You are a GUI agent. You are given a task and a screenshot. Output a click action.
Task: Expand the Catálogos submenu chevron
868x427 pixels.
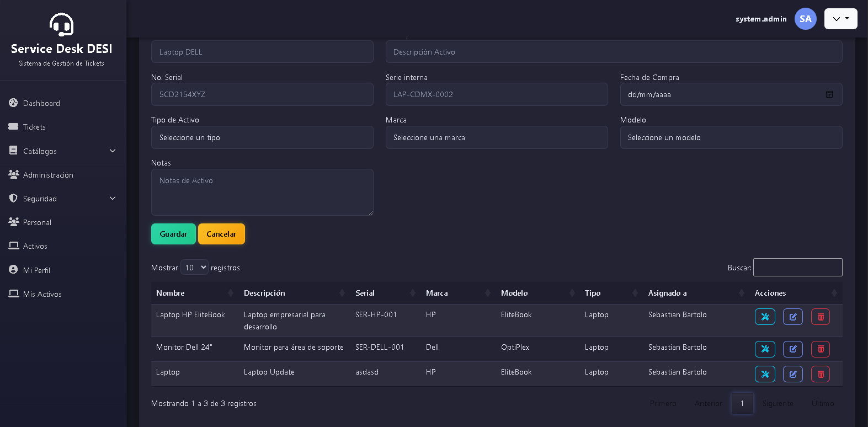(x=113, y=151)
